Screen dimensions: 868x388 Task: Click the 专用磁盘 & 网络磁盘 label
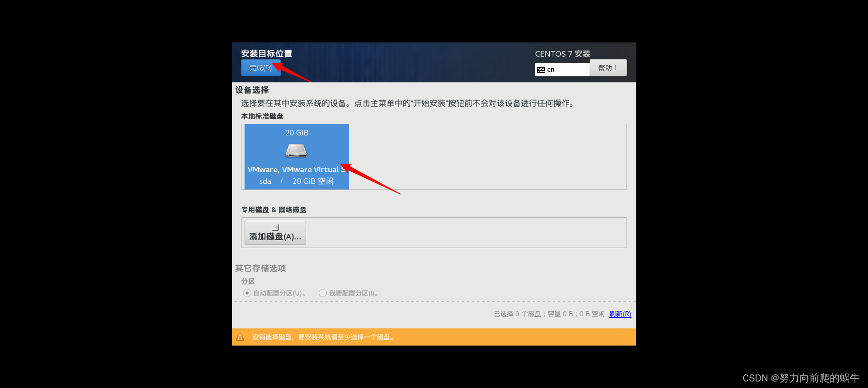tap(274, 210)
